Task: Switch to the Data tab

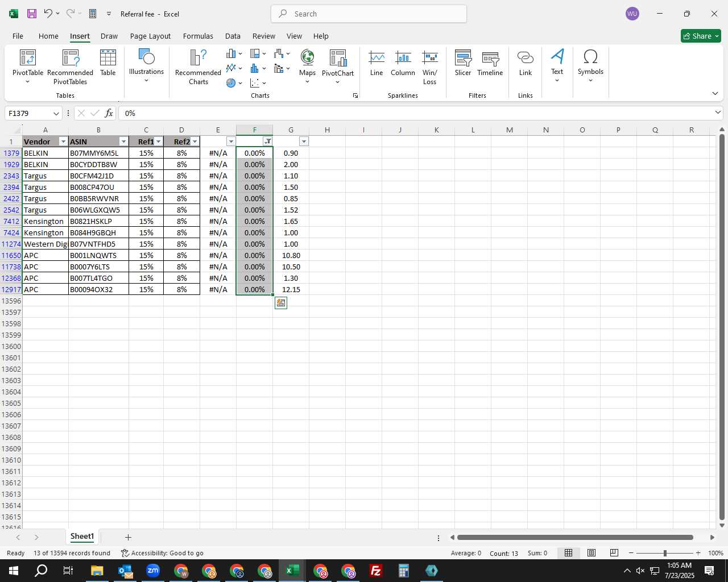Action: (x=233, y=36)
